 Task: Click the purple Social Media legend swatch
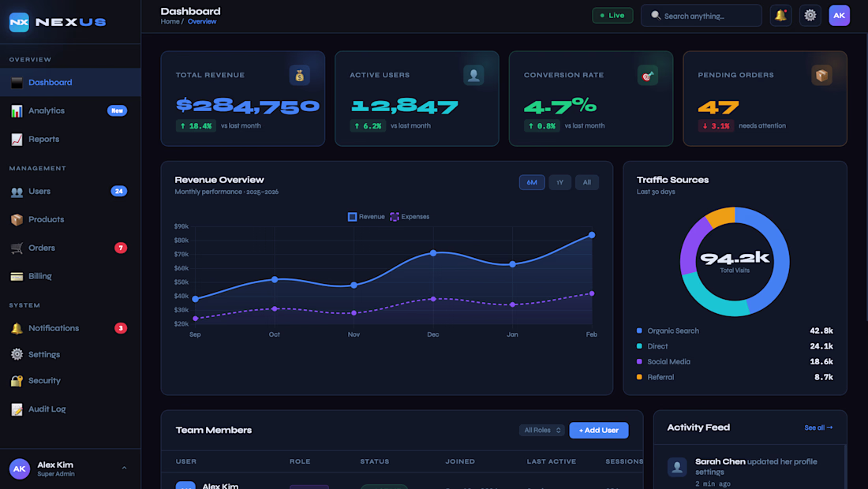tap(639, 362)
